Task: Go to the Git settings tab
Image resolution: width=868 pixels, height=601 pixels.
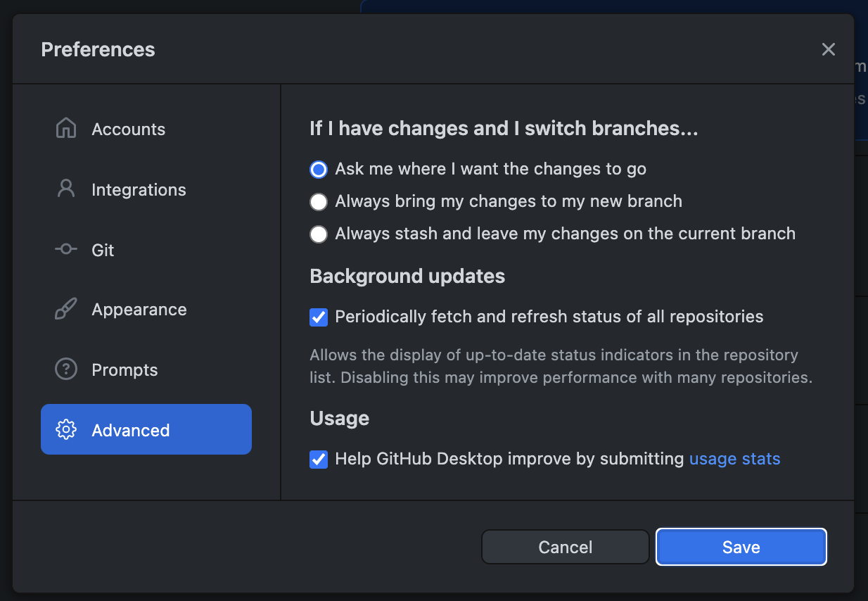Action: pyautogui.click(x=146, y=250)
